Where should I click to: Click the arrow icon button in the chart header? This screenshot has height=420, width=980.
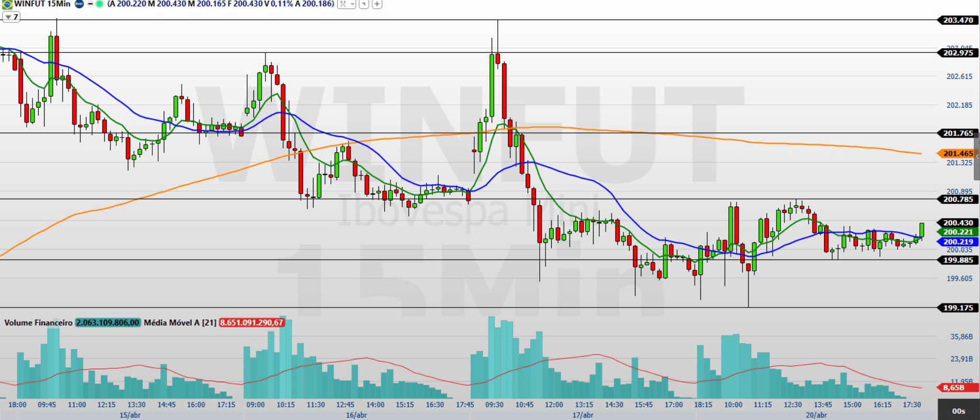pos(364,4)
